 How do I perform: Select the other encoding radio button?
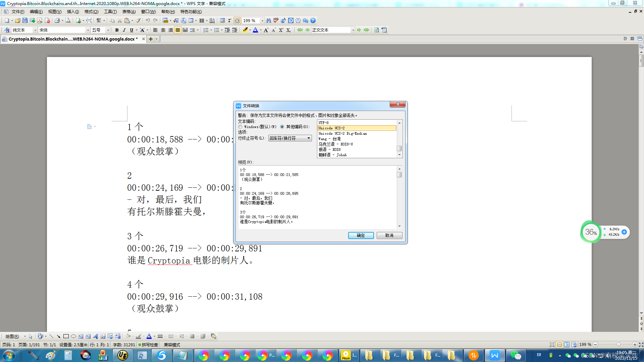point(282,127)
